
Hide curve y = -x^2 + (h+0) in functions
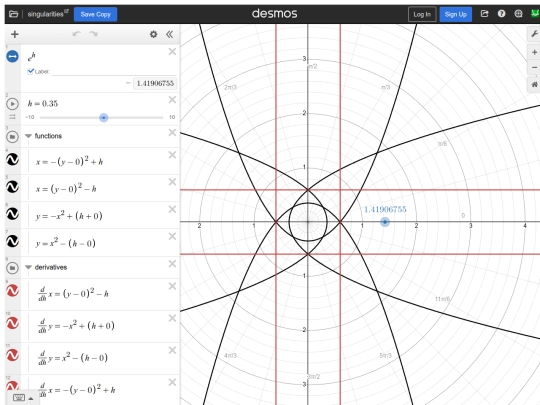point(12,214)
